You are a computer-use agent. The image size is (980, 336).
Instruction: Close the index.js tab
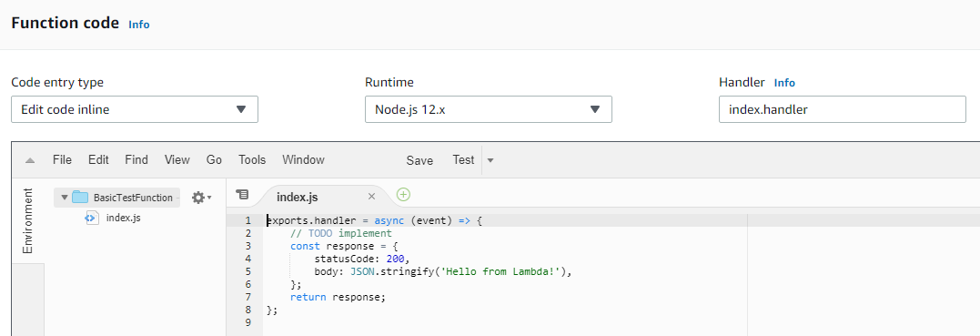coord(371,197)
